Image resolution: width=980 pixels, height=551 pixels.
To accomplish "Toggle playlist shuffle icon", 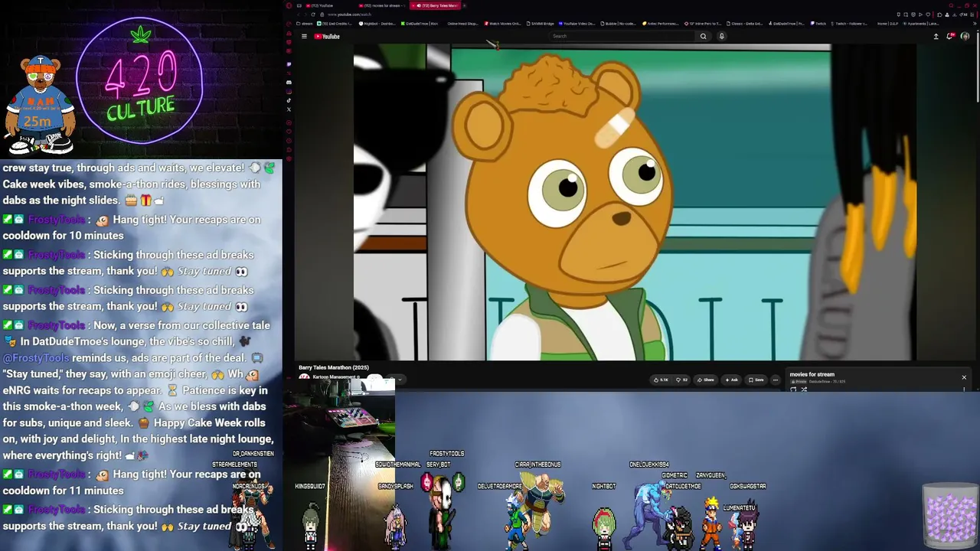I will [x=804, y=390].
